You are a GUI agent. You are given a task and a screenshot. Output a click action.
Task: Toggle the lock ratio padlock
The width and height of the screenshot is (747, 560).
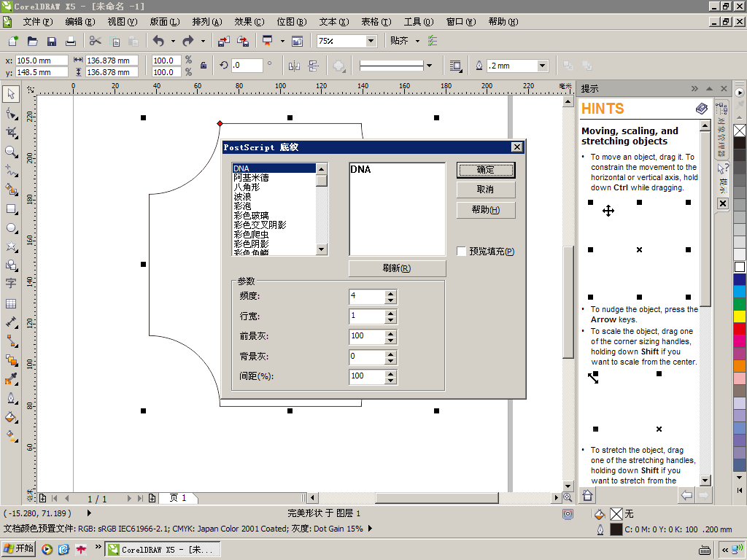click(x=204, y=66)
